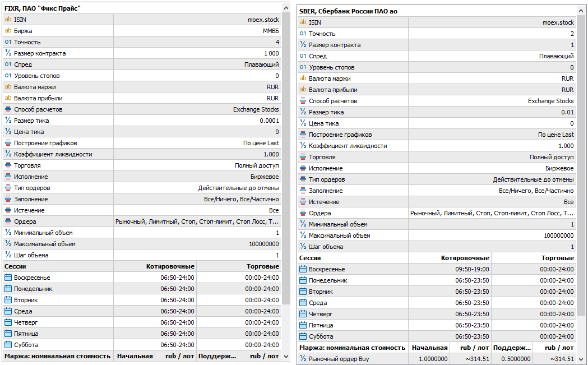Click SBER Sunday quote session 09:50-19:00
The image size is (588, 365).
472,269
